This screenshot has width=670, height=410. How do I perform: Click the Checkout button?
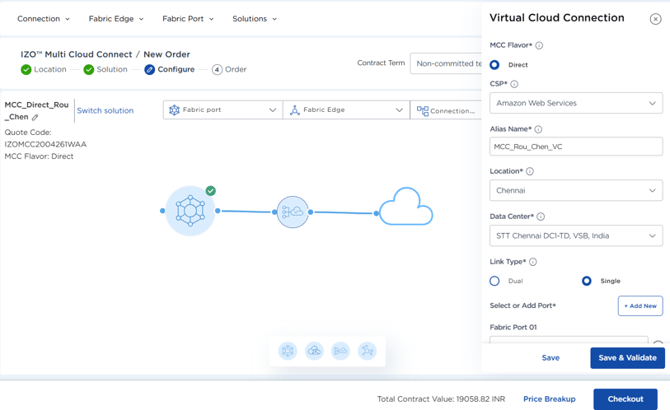[625, 399]
